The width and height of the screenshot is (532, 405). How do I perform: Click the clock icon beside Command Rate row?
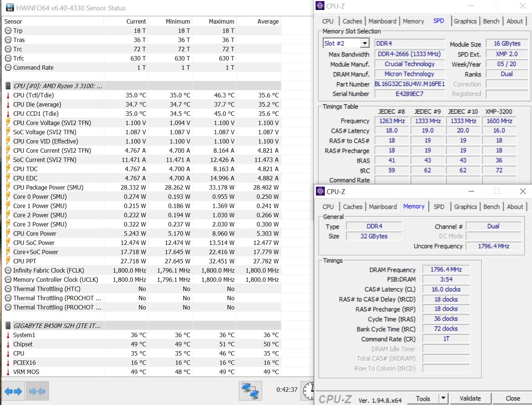pyautogui.click(x=8, y=67)
